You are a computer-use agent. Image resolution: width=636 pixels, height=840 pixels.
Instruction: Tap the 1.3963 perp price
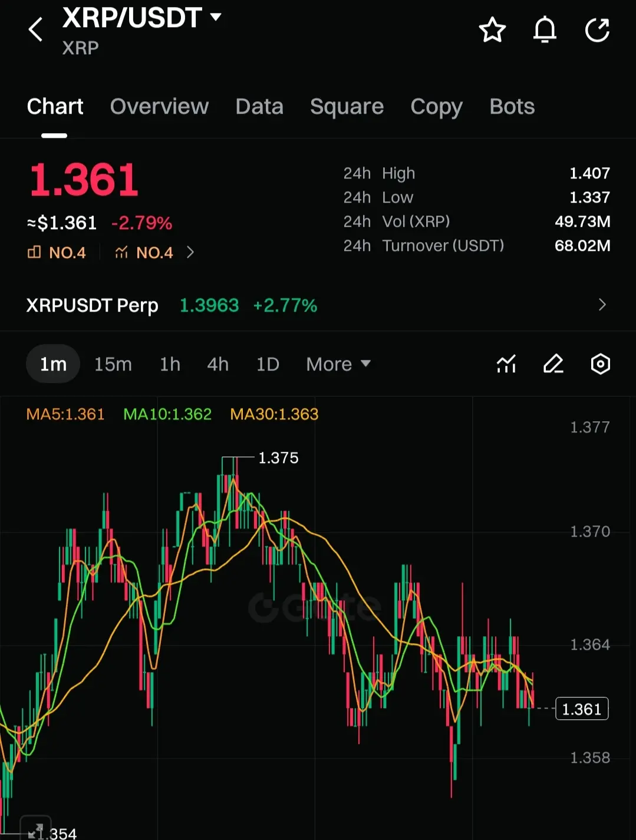tap(209, 305)
